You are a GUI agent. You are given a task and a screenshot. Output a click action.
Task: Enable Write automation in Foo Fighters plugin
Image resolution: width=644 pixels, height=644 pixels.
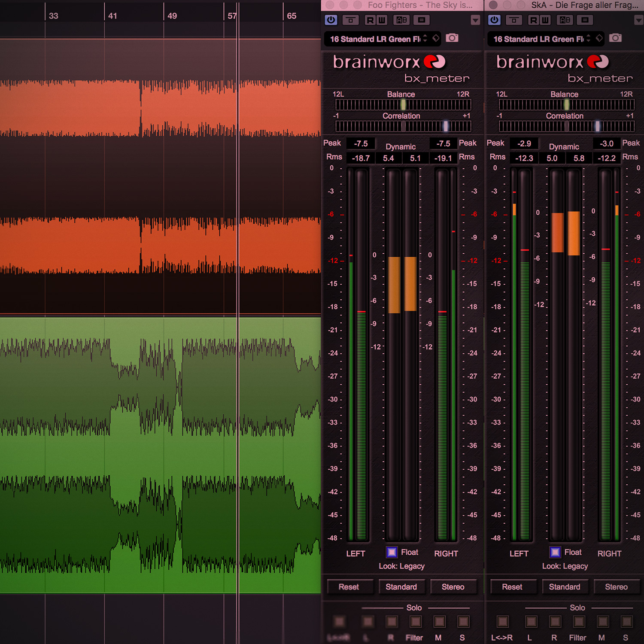click(382, 20)
